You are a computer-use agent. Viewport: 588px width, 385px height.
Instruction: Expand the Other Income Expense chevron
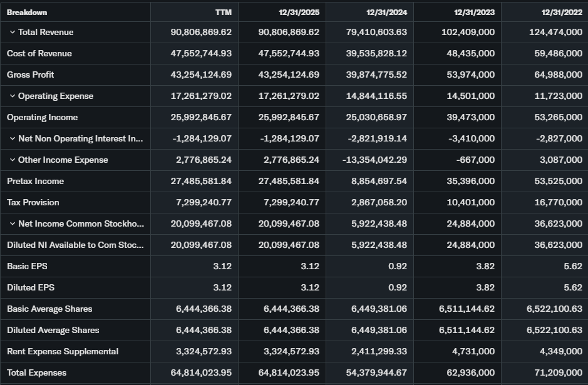(x=13, y=160)
